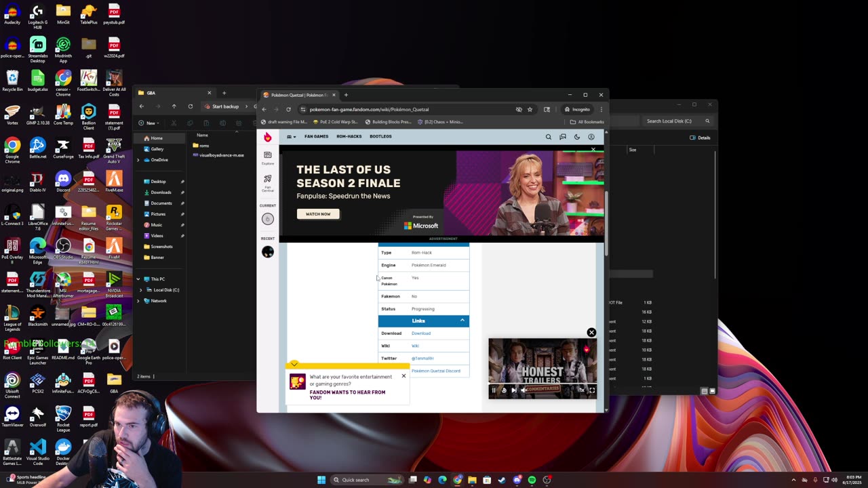Toggle Fandom dark theme moon icon

[x=577, y=137]
